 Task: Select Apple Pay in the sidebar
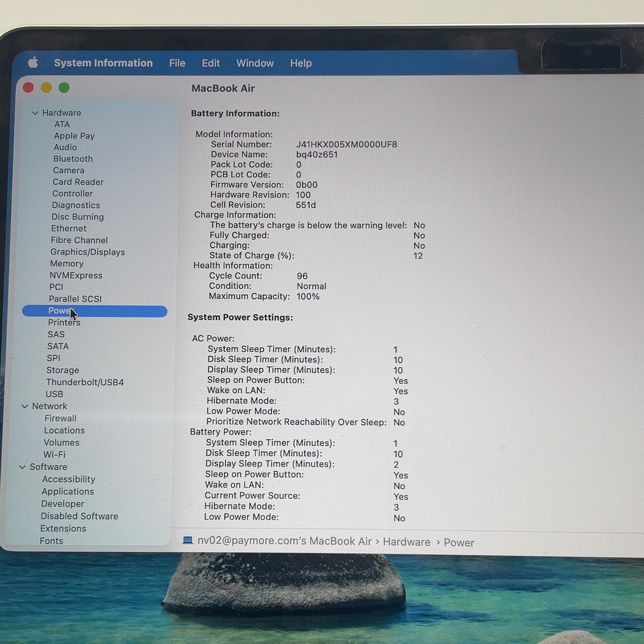tap(74, 136)
